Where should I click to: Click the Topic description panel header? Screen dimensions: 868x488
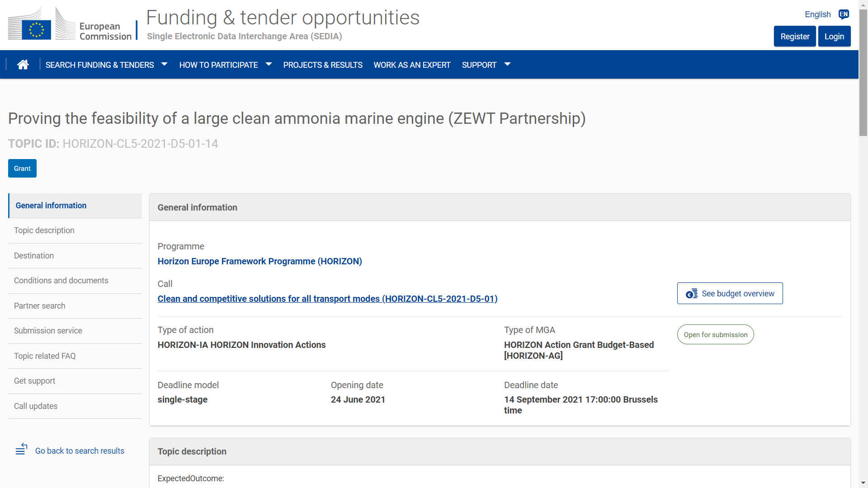click(x=500, y=451)
